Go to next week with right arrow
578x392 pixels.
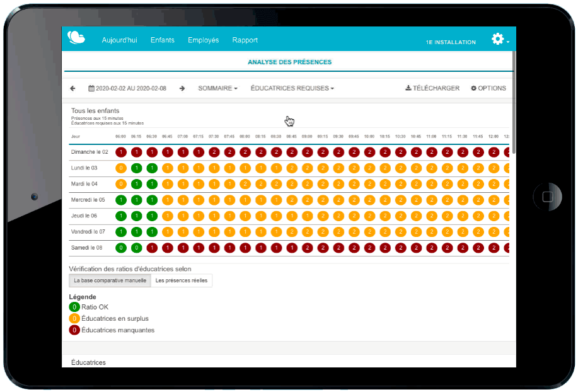182,88
